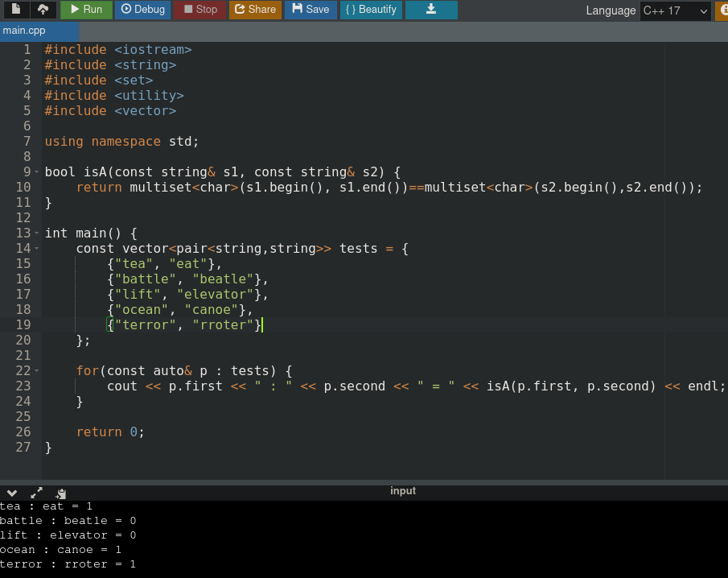Place cursor on the isA function signature
728x578 pixels.
click(x=222, y=172)
